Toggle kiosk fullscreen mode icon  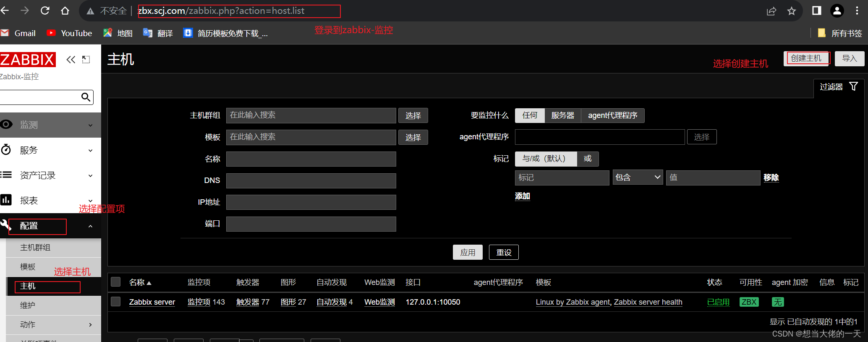click(86, 60)
